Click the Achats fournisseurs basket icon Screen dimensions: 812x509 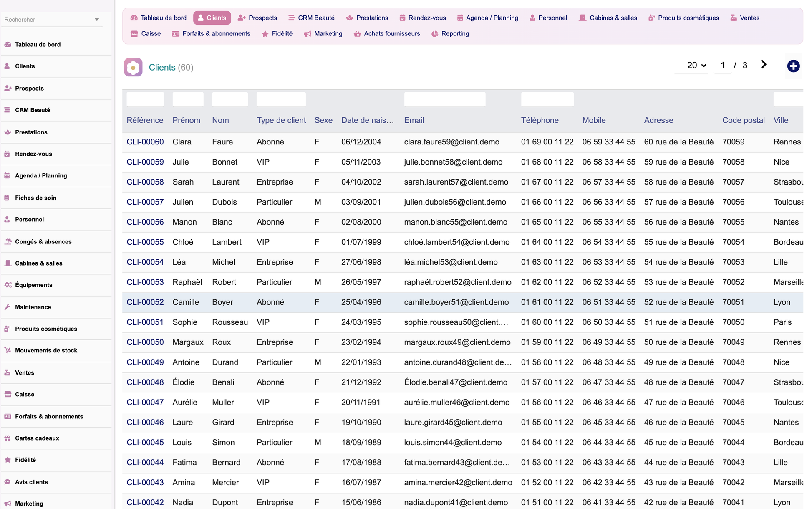[357, 34]
